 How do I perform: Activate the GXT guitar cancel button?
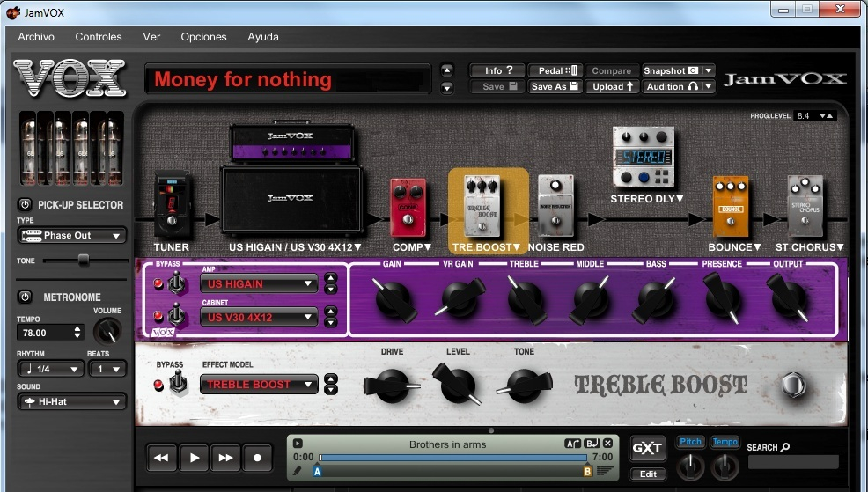(x=647, y=448)
